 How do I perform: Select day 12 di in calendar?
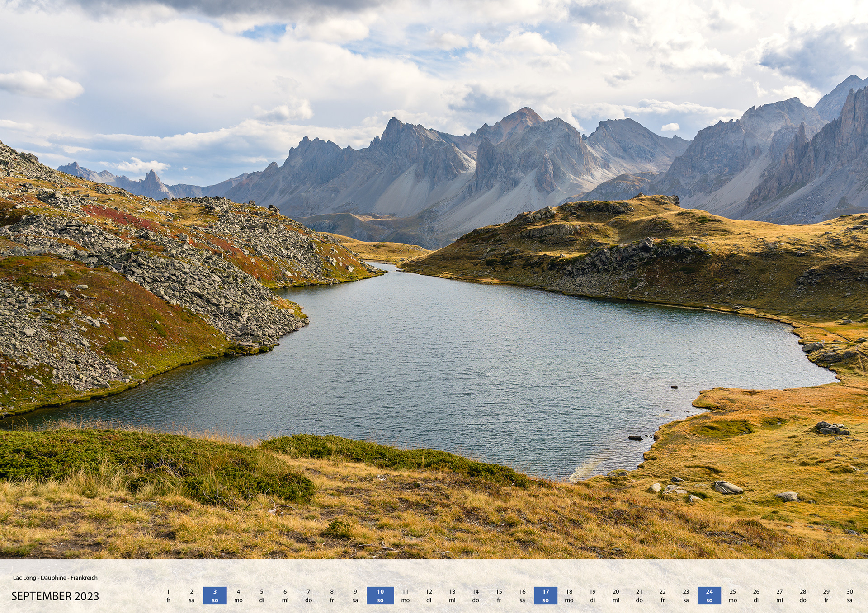point(429,595)
